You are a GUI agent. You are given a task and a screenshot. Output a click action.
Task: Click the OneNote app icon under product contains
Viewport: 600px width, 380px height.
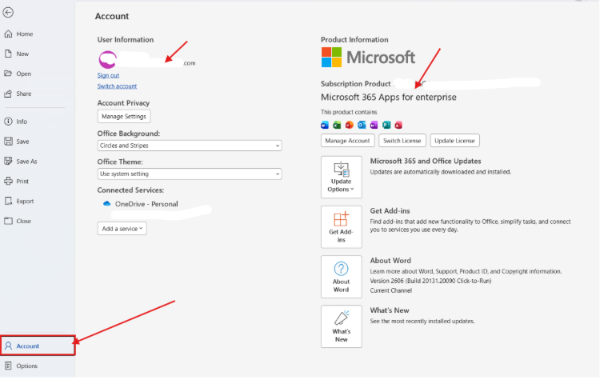374,125
